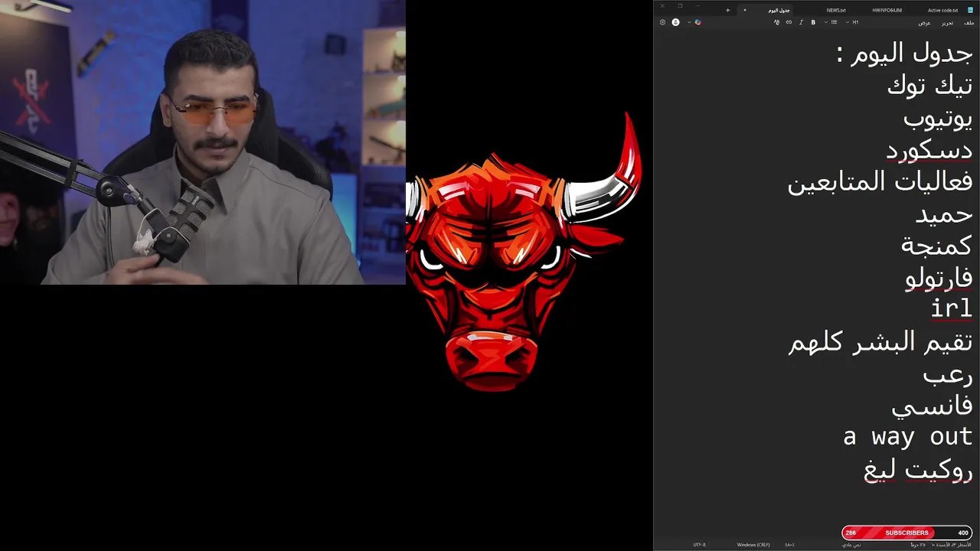Toggle italic formatting

(801, 22)
